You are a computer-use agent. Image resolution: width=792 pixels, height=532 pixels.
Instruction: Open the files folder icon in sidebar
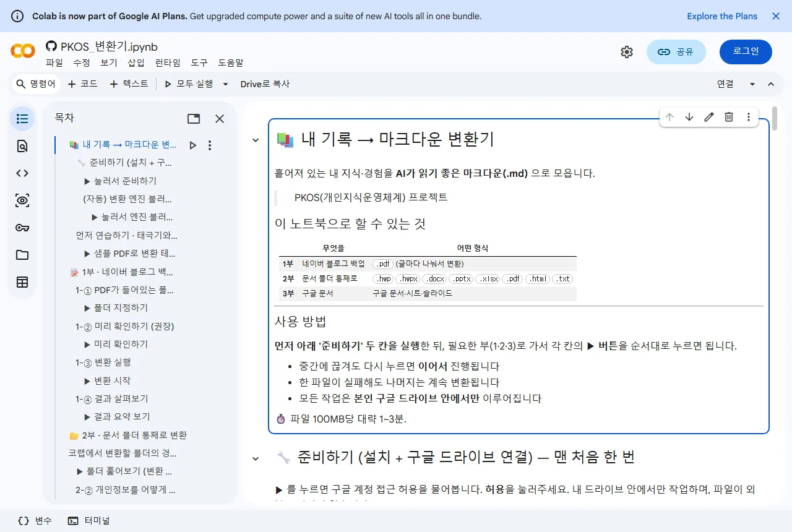[22, 255]
